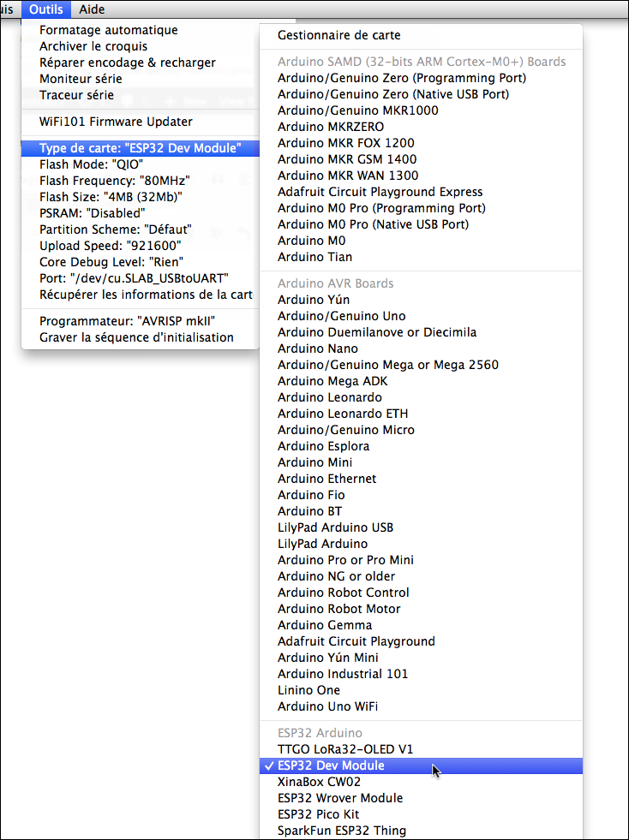Viewport: 629px width, 840px height.
Task: Open Gestionnaire de carte
Action: (421, 35)
